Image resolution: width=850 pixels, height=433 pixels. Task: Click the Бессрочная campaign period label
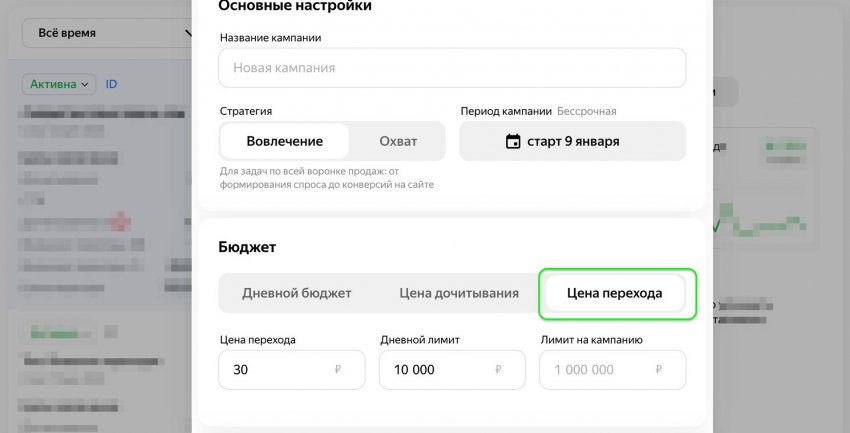[586, 111]
